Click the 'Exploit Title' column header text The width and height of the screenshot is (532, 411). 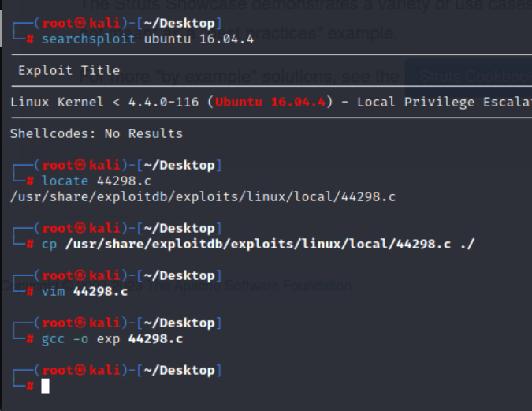[x=69, y=71]
